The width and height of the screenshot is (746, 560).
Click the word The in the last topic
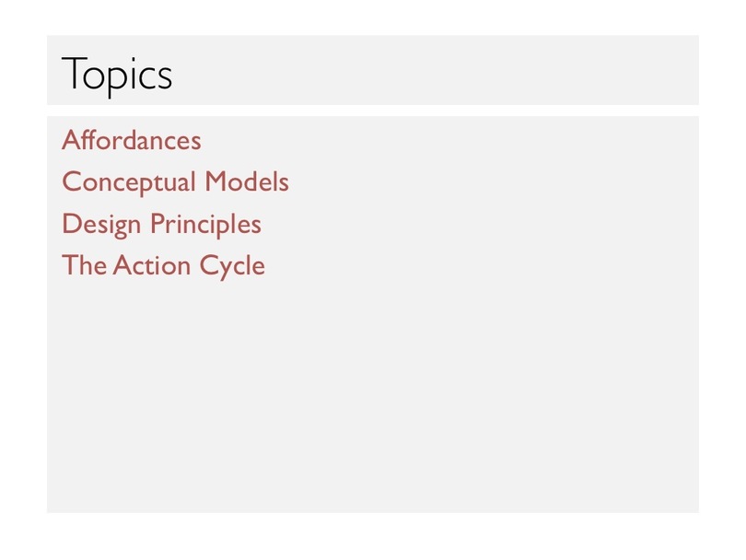[x=84, y=265]
